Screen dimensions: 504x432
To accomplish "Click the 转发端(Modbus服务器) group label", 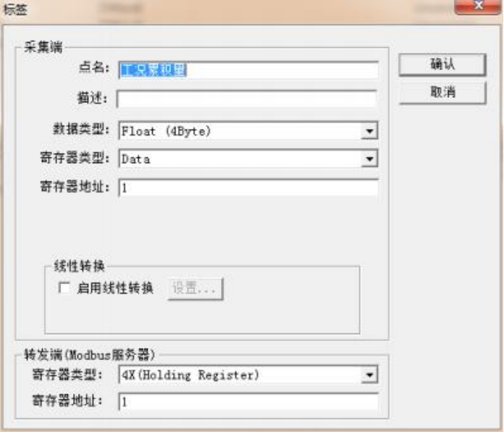I will pos(90,354).
